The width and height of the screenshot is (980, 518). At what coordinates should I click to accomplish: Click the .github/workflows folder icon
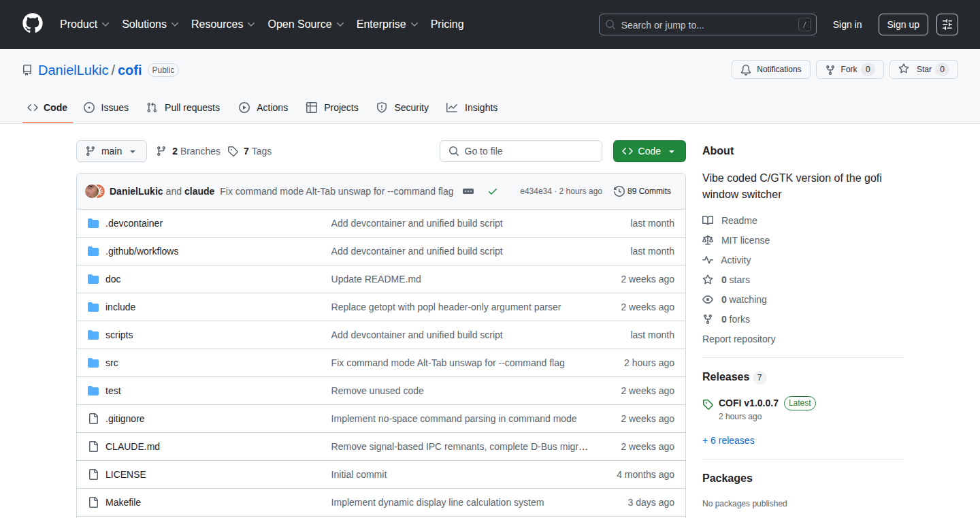tap(93, 251)
